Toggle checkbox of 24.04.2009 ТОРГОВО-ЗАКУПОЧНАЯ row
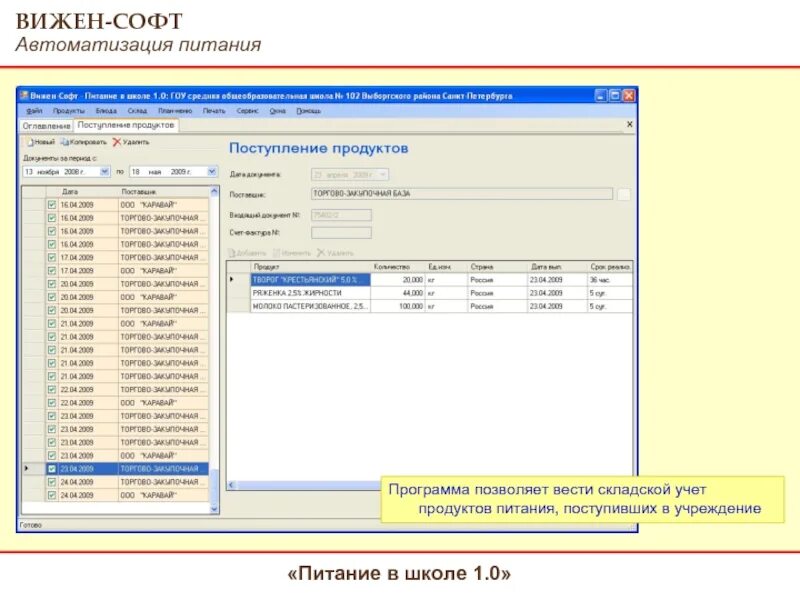The width and height of the screenshot is (800, 600). (x=52, y=482)
